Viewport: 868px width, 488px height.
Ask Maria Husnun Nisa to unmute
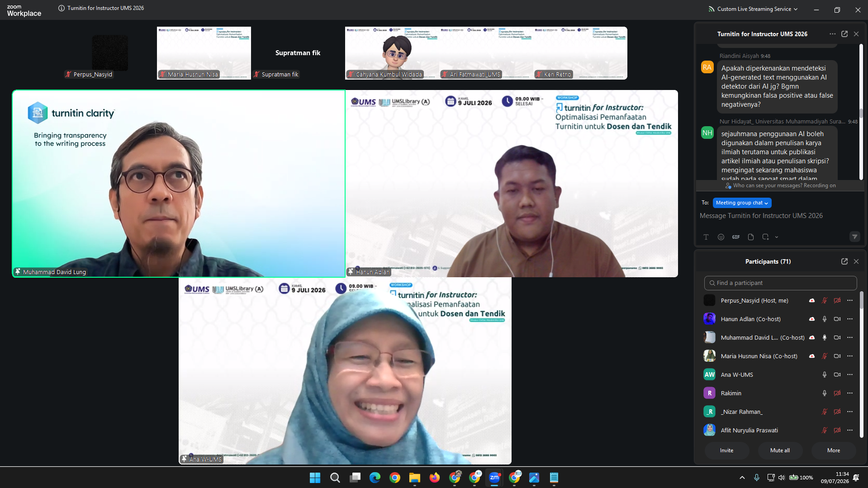pyautogui.click(x=825, y=356)
